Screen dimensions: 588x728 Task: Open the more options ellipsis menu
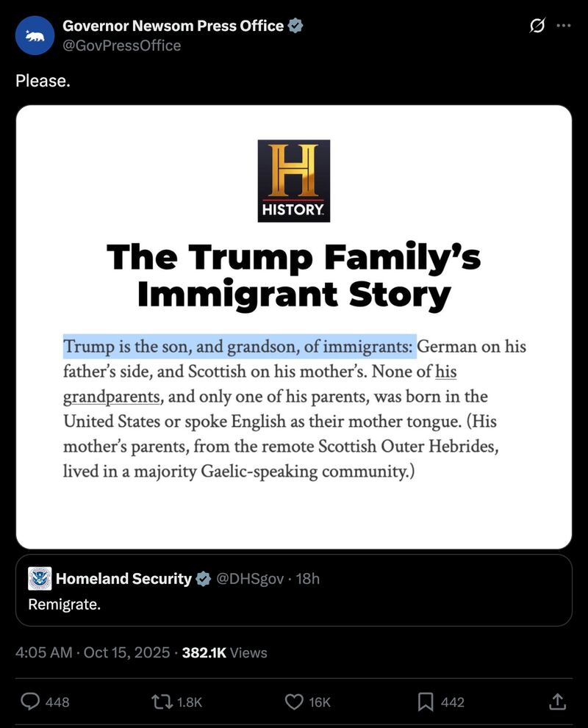tap(563, 25)
